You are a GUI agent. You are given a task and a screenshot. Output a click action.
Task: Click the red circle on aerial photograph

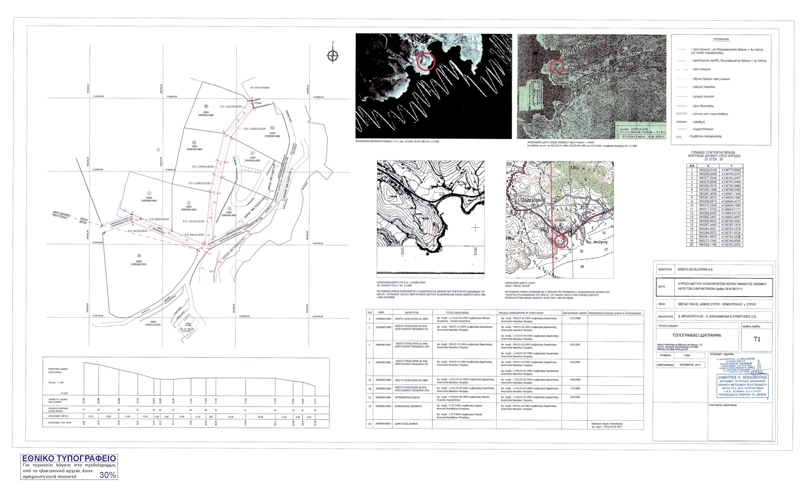[426, 61]
